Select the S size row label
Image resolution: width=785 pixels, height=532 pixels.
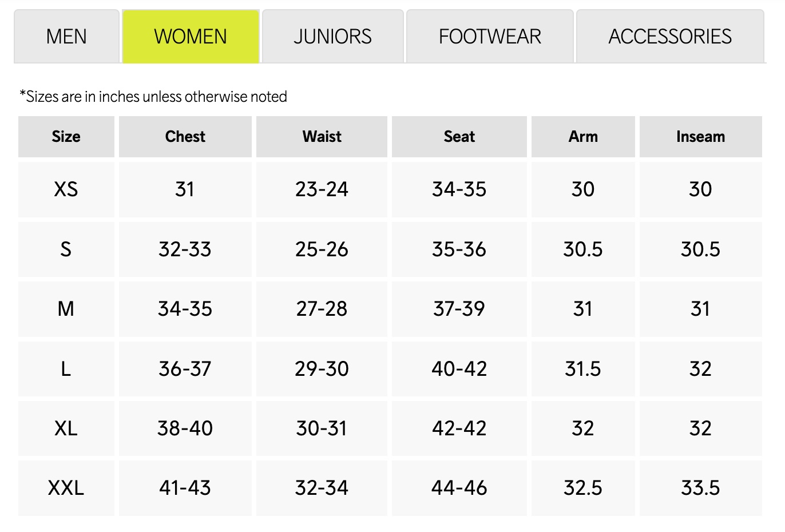66,249
